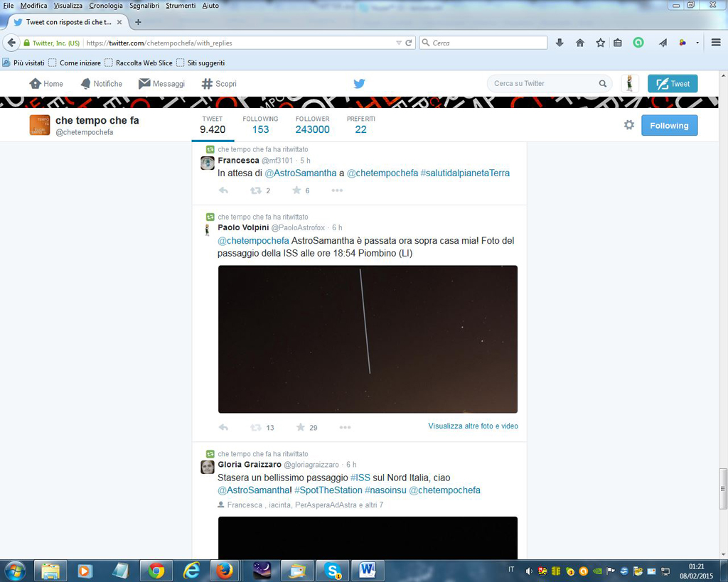Open the Modifica menu
The width and height of the screenshot is (728, 582).
(34, 6)
